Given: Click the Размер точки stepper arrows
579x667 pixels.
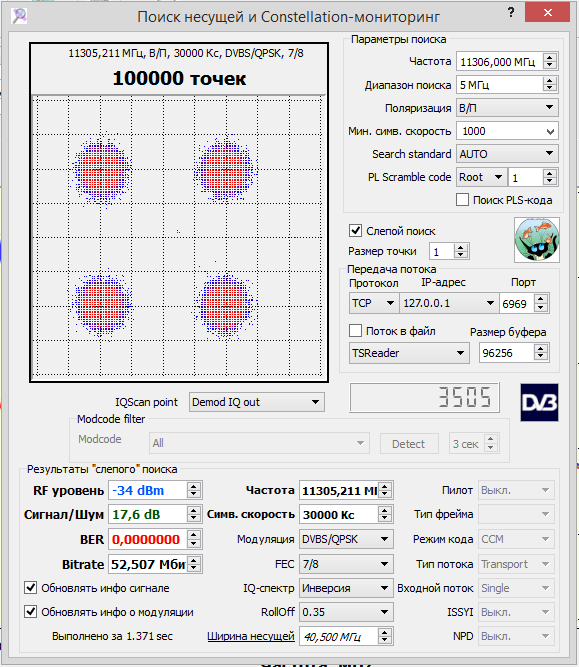Looking at the screenshot, I should pyautogui.click(x=461, y=251).
